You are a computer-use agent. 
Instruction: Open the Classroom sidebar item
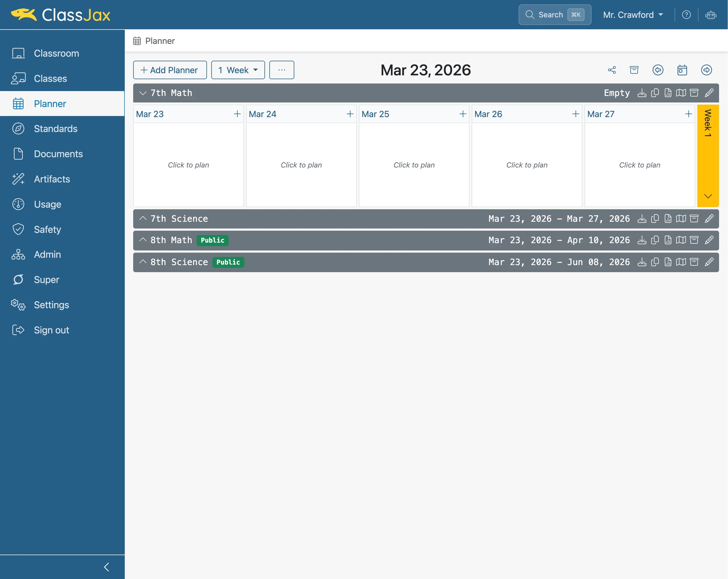pos(62,53)
